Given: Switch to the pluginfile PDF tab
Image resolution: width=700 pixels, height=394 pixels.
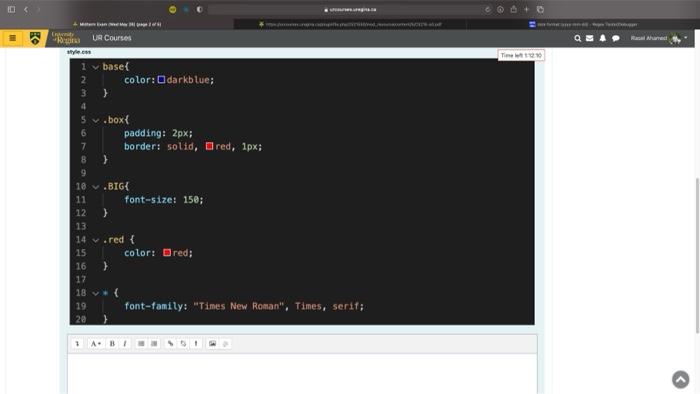Looking at the screenshot, I should (350, 25).
